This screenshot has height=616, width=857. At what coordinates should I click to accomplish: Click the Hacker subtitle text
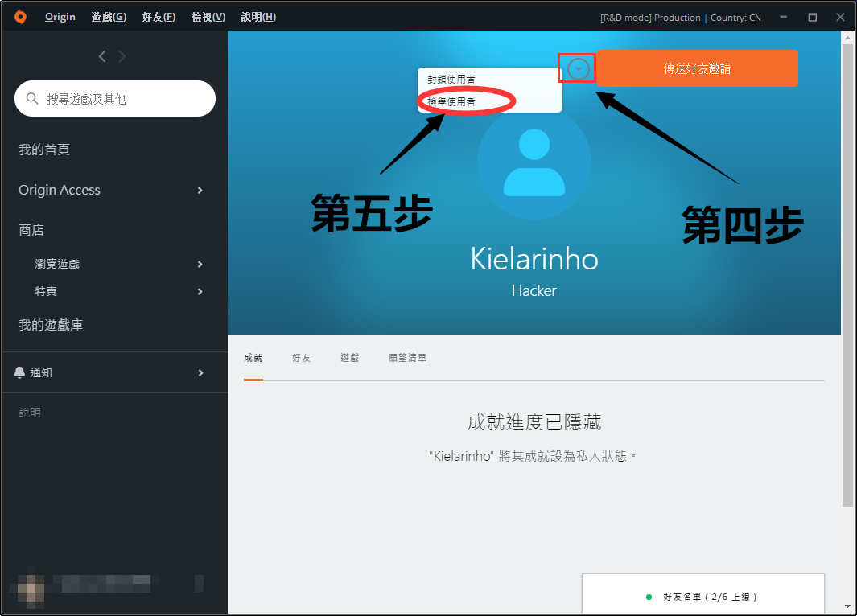(x=534, y=290)
